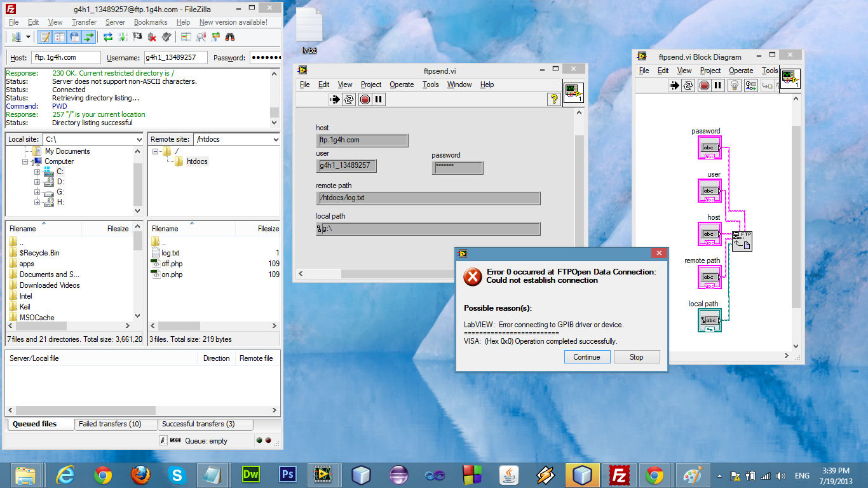The height and width of the screenshot is (488, 868).
Task: Select password string control terminal in block diagram
Action: point(710,148)
